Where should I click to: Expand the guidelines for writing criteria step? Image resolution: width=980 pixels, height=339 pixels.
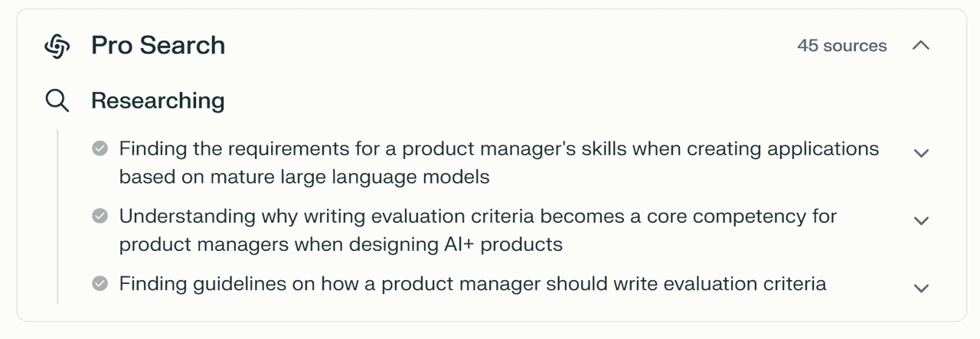click(x=921, y=288)
